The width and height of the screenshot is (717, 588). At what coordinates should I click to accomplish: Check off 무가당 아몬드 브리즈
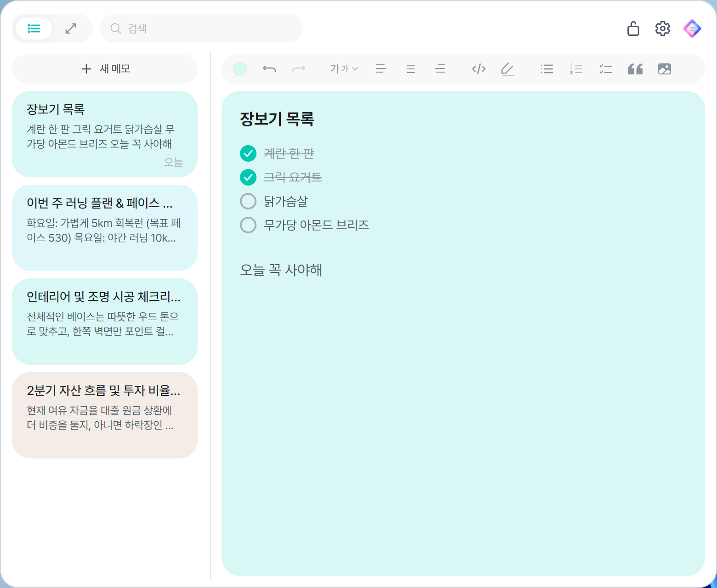[x=248, y=225]
